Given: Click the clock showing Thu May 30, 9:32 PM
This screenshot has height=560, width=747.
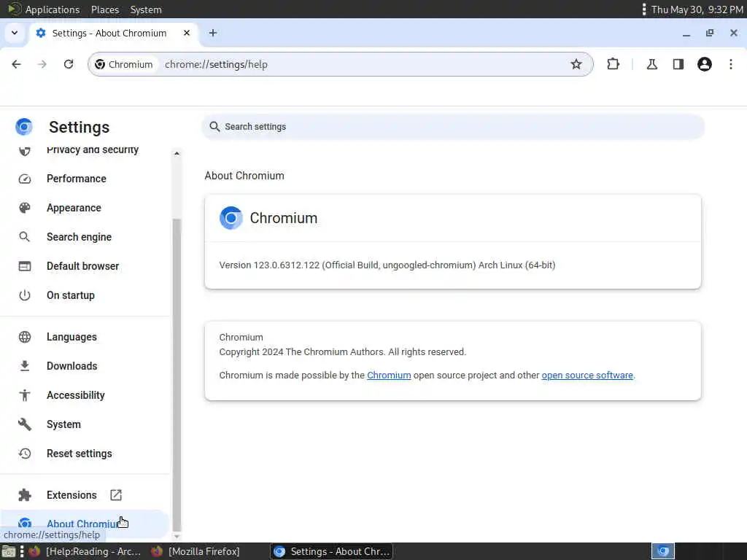Looking at the screenshot, I should [697, 9].
